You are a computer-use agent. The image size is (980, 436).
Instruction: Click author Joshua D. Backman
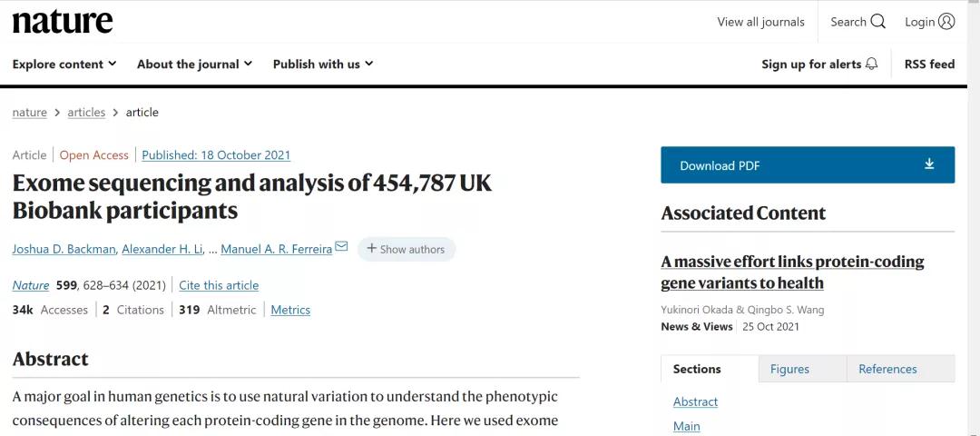[63, 249]
